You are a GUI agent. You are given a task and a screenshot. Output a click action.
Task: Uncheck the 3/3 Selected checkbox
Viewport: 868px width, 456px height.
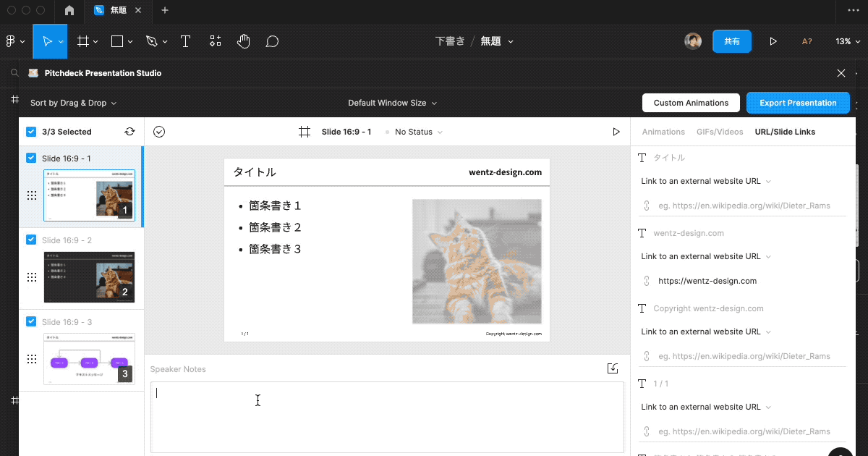(30, 131)
